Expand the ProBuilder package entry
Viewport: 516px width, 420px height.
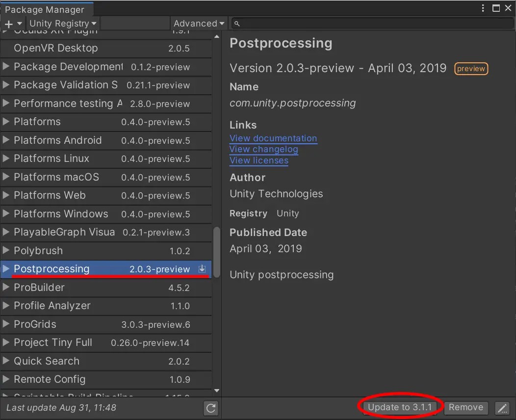coord(6,288)
